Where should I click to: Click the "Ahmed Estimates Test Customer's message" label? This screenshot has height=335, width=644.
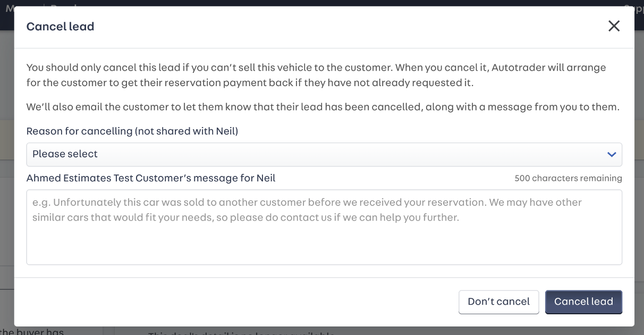tap(151, 178)
